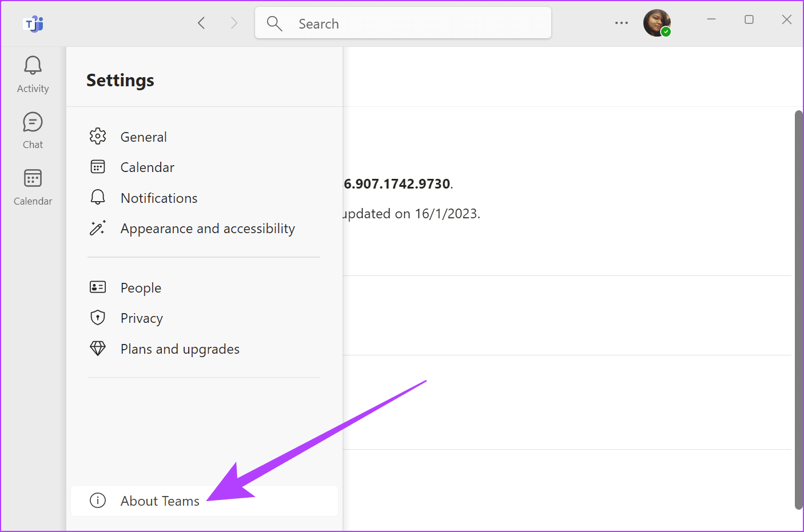Click the Microsoft Teams logo
Image resolution: width=804 pixels, height=532 pixels.
pos(34,24)
